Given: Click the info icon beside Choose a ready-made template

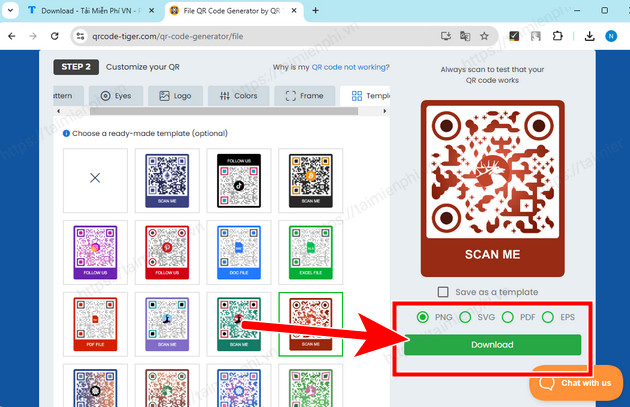Looking at the screenshot, I should click(66, 133).
